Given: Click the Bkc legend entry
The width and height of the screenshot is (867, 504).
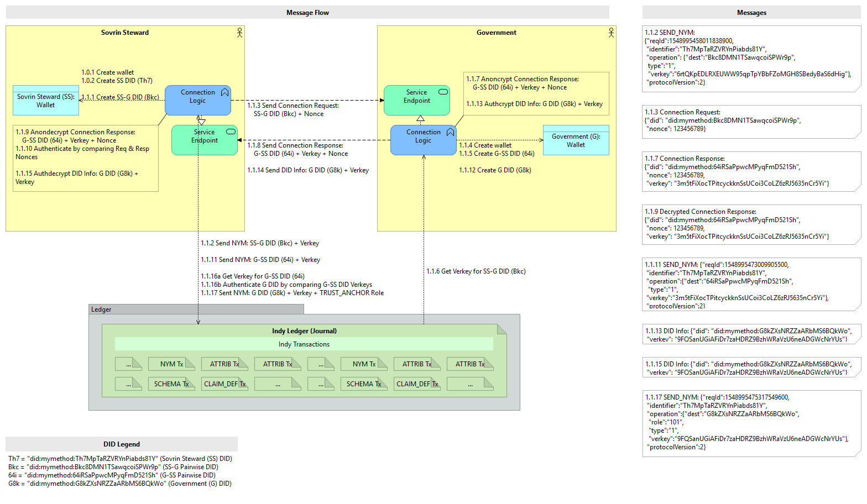Looking at the screenshot, I should 113,467.
